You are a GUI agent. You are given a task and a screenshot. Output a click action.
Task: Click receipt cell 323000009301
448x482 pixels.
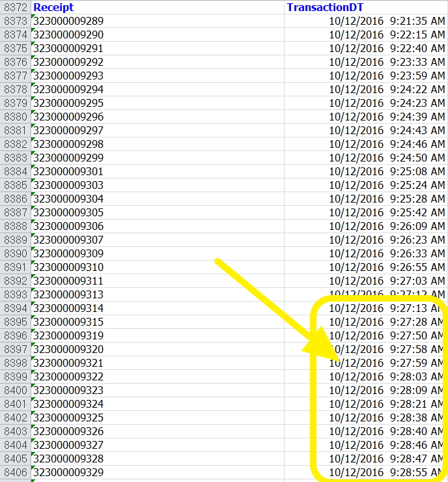tap(158, 171)
